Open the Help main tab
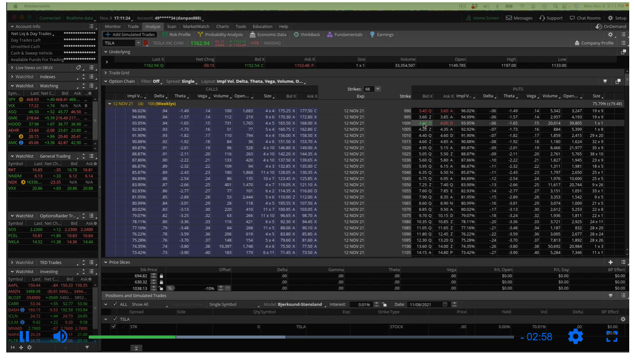 tap(284, 26)
